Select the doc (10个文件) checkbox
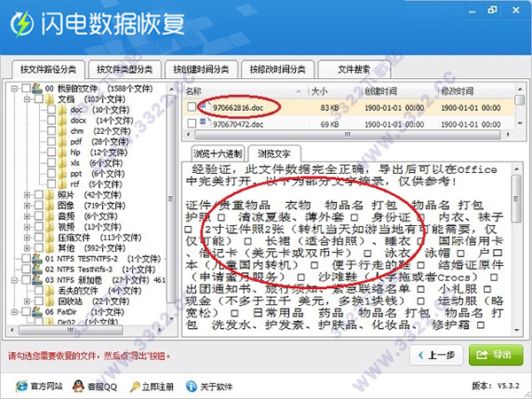 [51, 110]
